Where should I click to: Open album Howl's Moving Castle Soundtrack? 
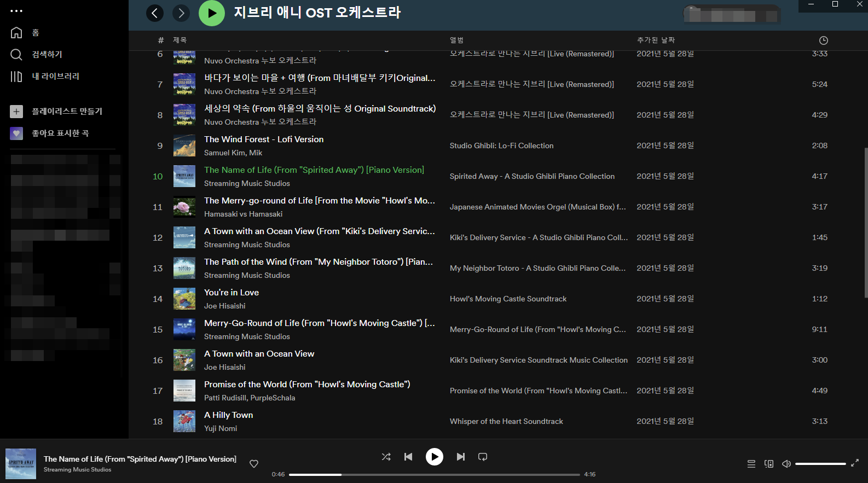pos(508,299)
